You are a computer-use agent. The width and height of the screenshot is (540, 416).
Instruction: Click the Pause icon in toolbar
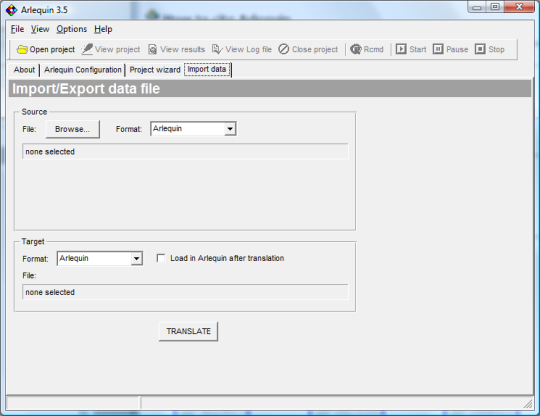coord(438,49)
